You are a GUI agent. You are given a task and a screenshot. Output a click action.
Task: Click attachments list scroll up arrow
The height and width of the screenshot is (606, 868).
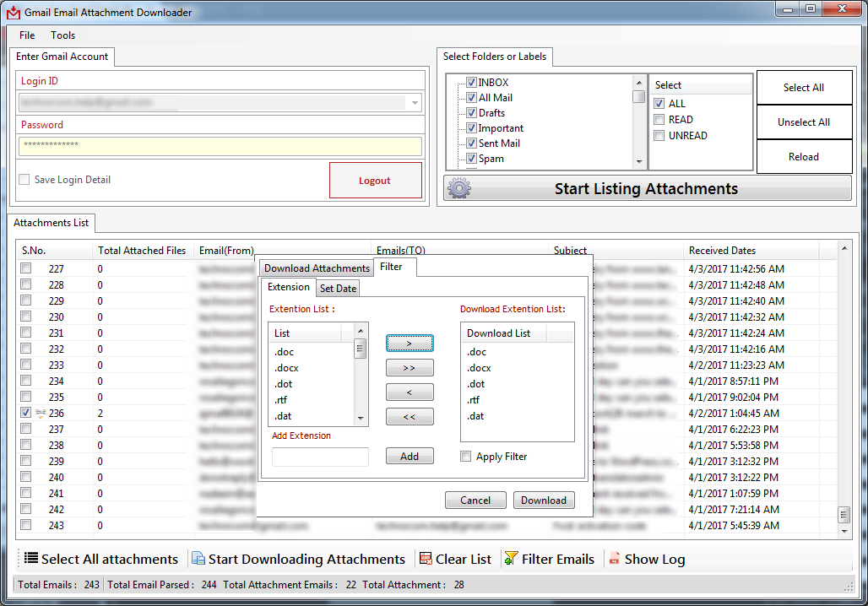(844, 248)
